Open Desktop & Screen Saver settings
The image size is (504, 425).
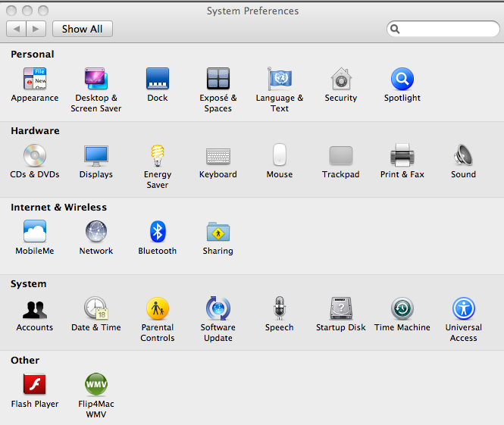point(96,80)
